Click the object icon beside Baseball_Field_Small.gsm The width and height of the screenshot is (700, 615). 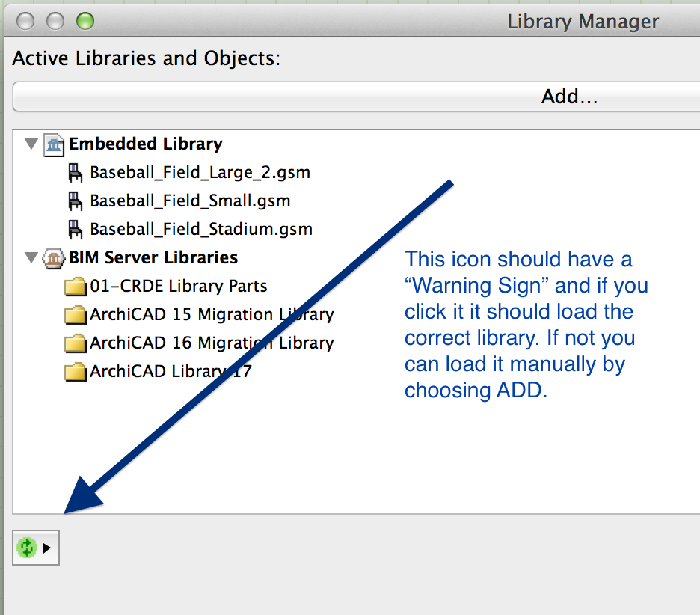point(76,200)
